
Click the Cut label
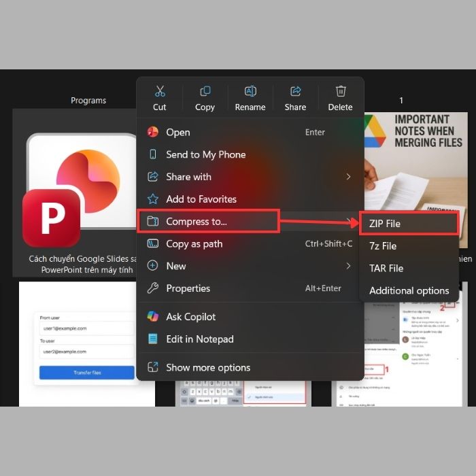click(x=160, y=107)
